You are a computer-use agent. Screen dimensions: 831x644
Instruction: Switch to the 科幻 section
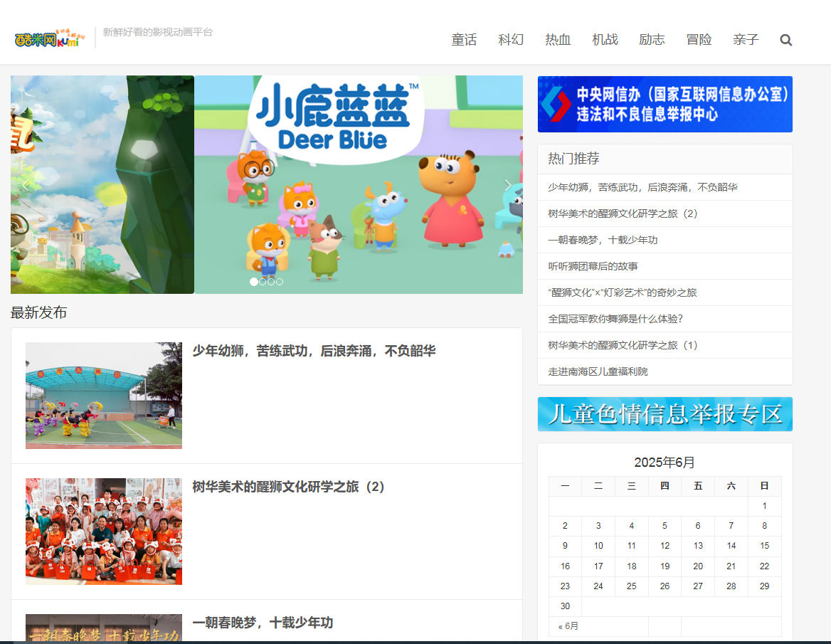511,40
